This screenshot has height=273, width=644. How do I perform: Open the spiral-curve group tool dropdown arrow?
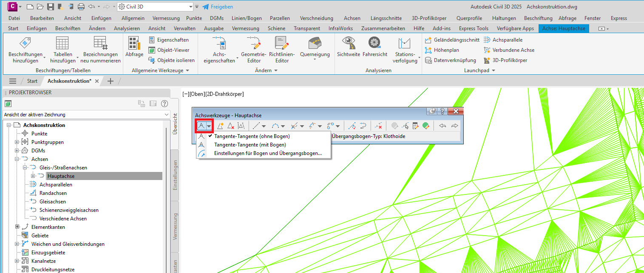(x=302, y=126)
